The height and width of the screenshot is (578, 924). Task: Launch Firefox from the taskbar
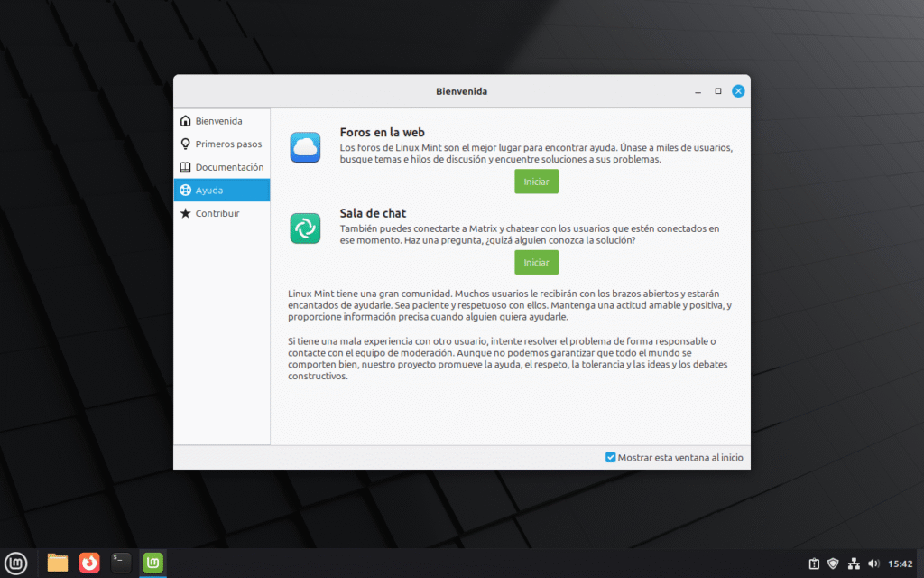[89, 563]
